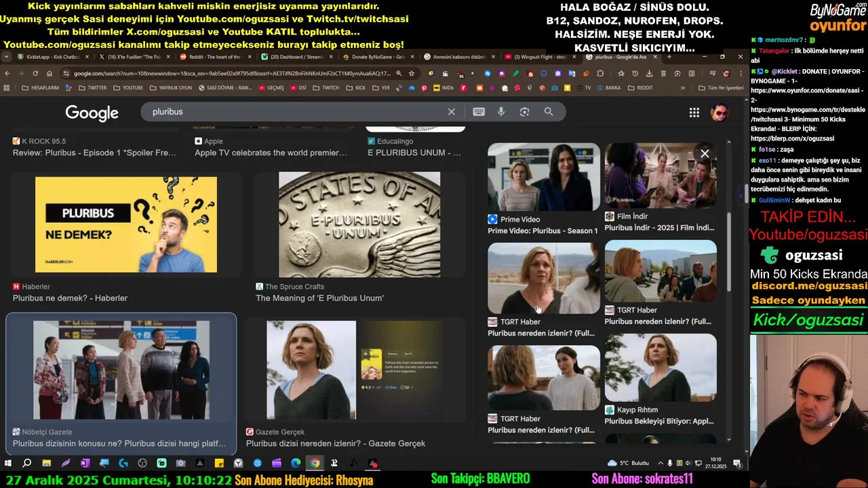Switch to Annesini babasını öldürdü tab

pos(458,57)
